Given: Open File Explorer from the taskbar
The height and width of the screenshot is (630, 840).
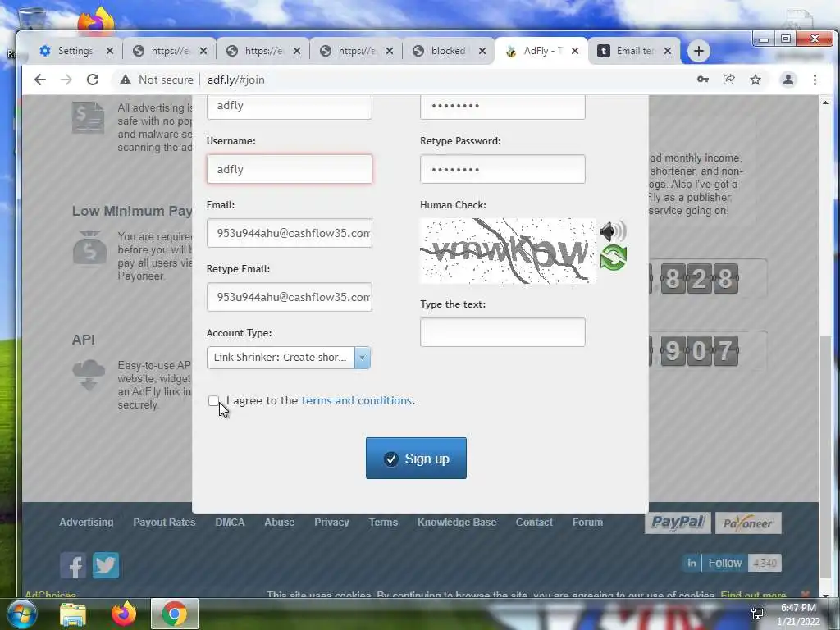Looking at the screenshot, I should pos(73,614).
